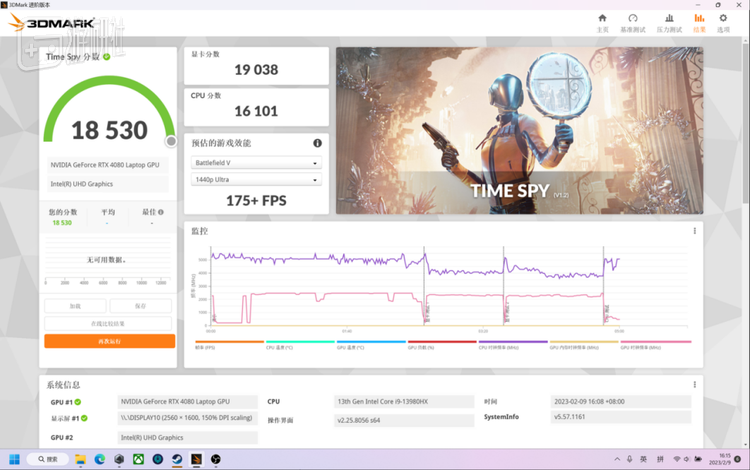The image size is (750, 470).
Task: Click the Save (保存) button
Action: click(141, 306)
